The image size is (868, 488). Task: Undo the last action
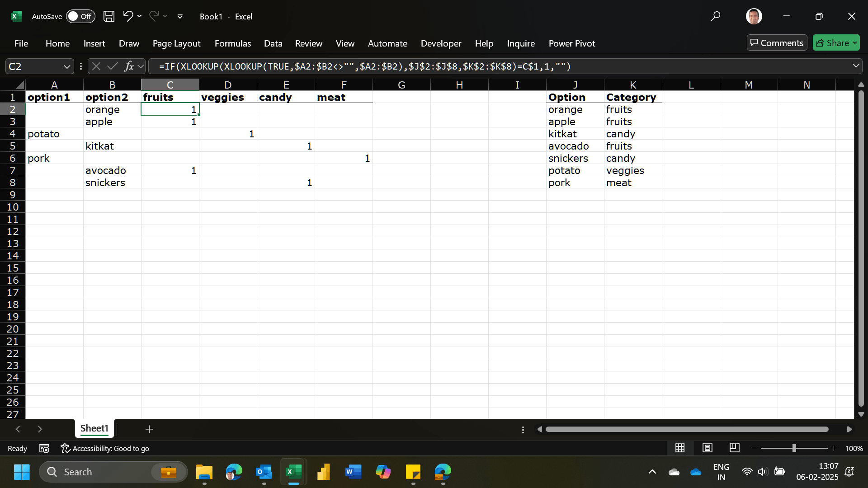point(128,16)
